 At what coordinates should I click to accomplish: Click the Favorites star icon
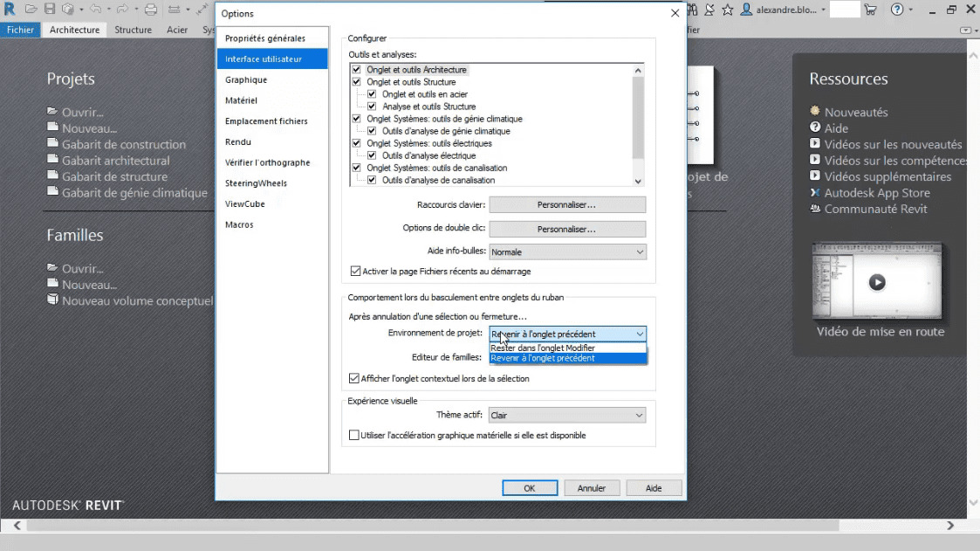[x=727, y=10]
